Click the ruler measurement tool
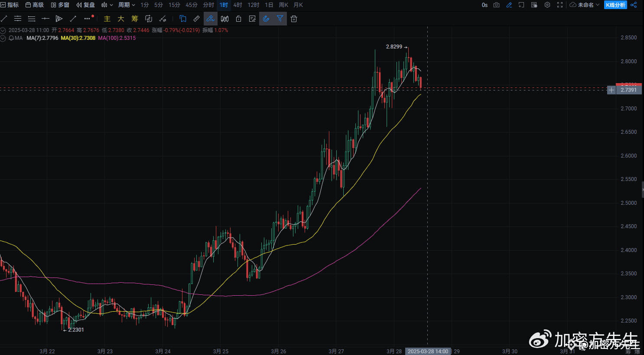 (x=196, y=19)
